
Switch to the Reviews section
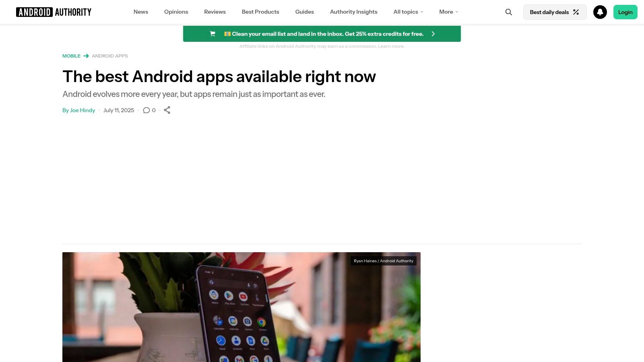(215, 12)
